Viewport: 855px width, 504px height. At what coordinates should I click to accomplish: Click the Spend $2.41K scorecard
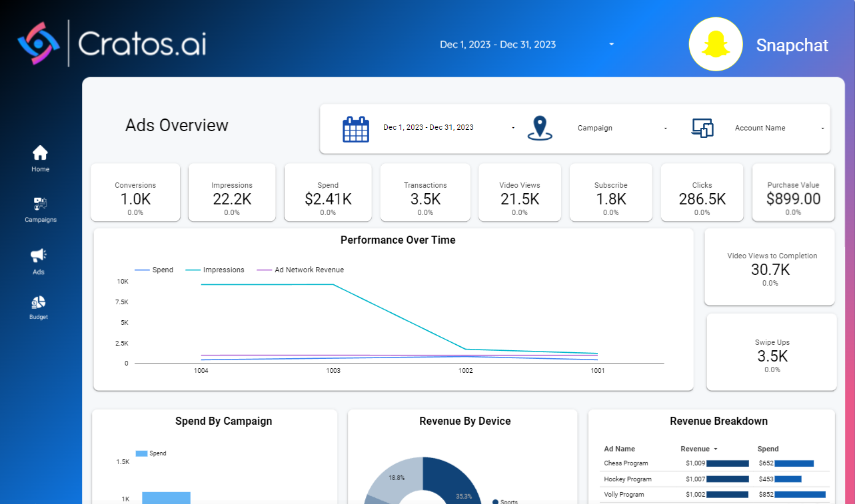pyautogui.click(x=328, y=192)
